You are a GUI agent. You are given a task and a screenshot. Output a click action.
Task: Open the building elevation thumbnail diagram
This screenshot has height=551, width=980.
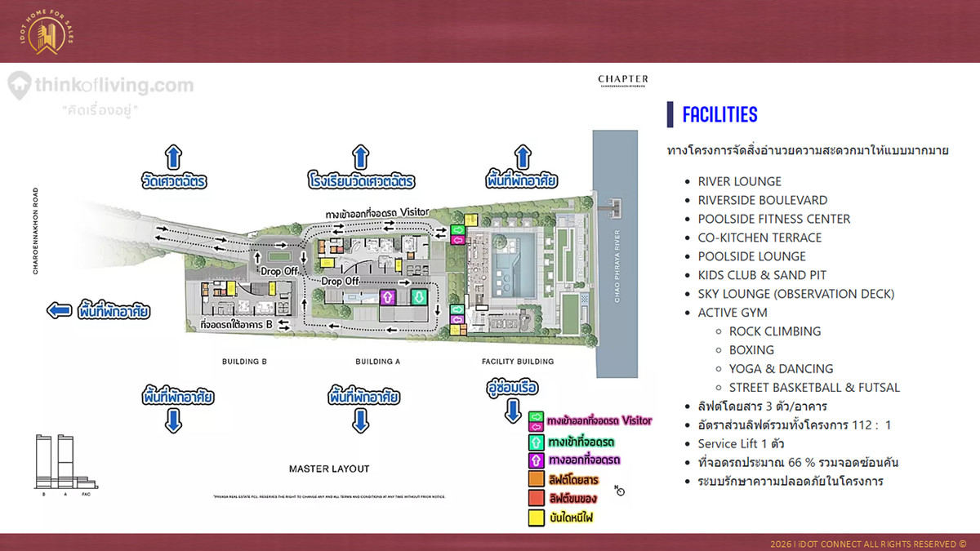pyautogui.click(x=64, y=465)
